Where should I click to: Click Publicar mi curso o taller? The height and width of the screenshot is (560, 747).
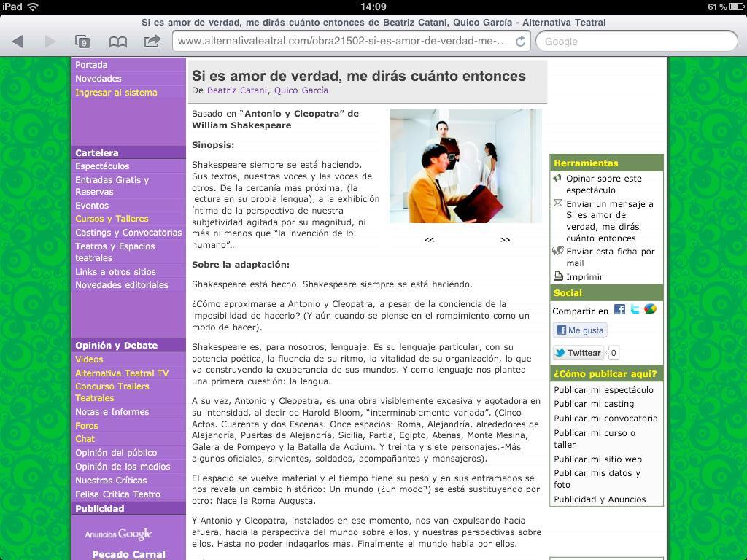tap(595, 438)
